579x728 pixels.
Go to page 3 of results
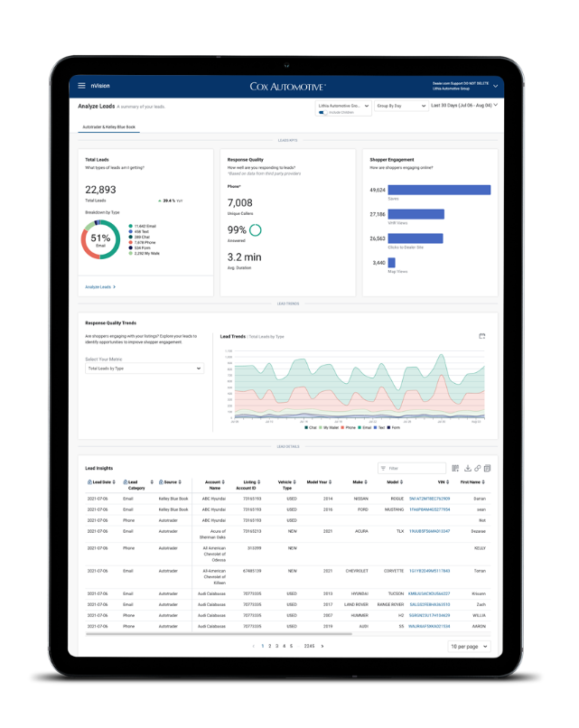pyautogui.click(x=276, y=646)
